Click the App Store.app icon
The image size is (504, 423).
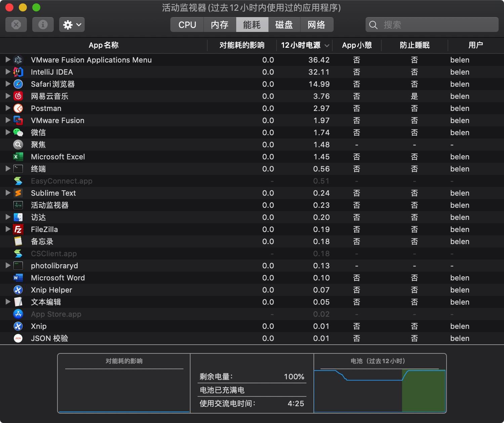[18, 314]
